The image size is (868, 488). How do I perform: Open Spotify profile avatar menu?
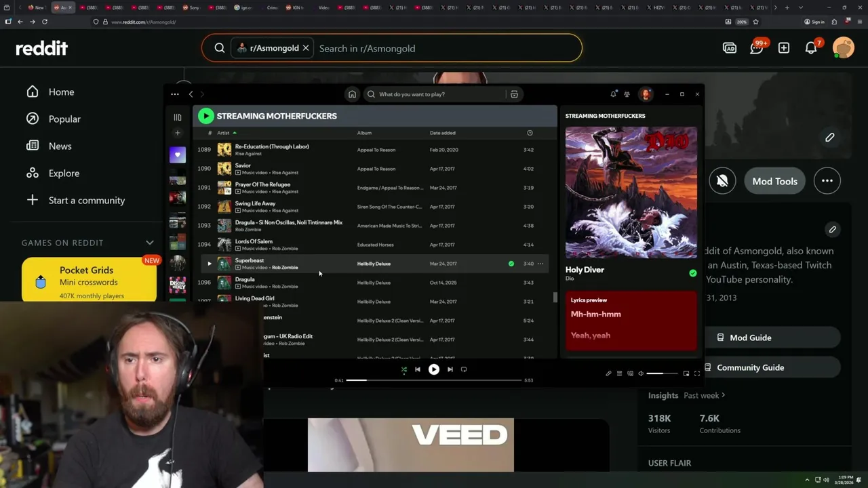coord(646,94)
